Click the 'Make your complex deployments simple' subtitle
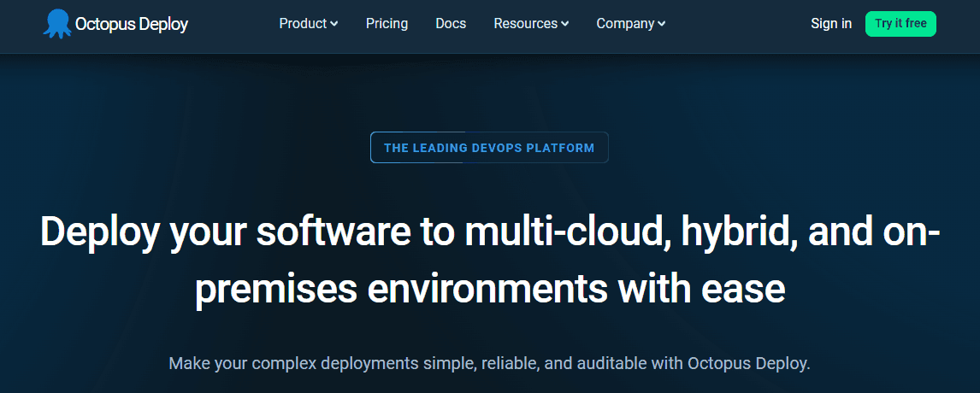Screen dimensions: 980x393 489,363
